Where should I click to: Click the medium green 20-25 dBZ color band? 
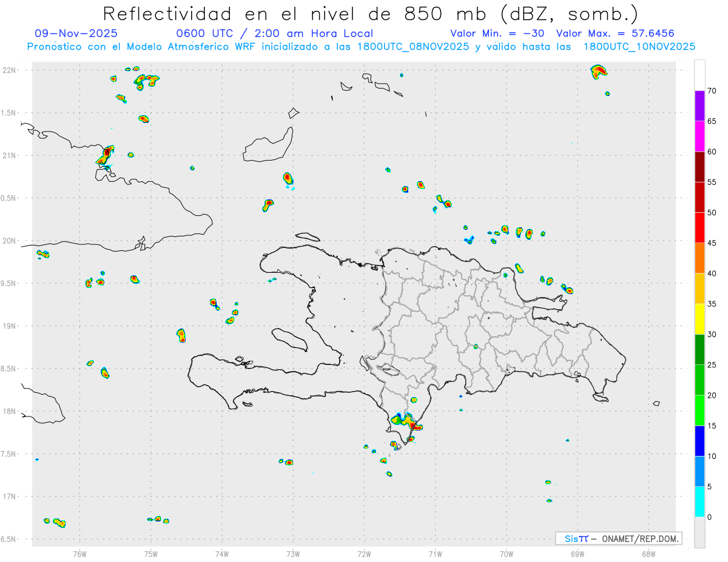click(x=699, y=380)
